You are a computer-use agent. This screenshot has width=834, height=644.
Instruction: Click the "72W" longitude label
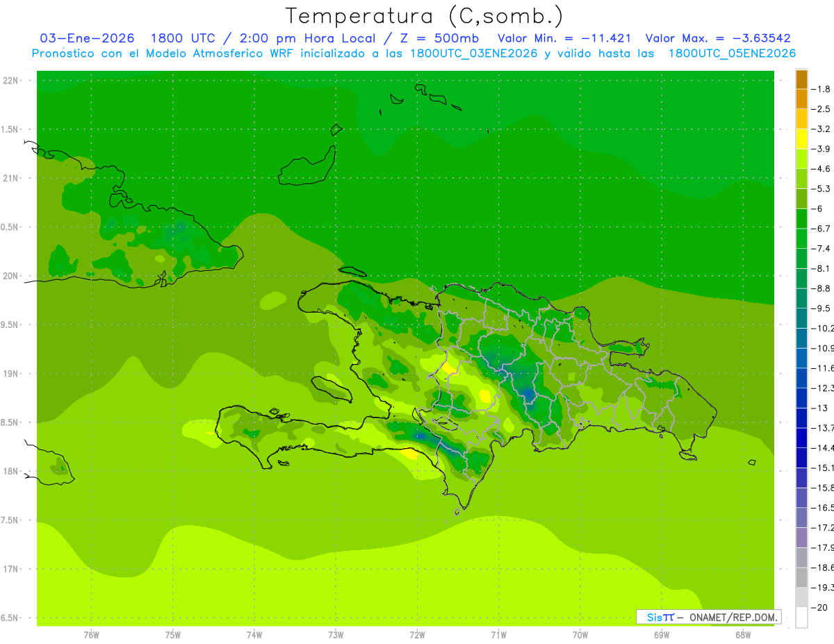pos(417,635)
